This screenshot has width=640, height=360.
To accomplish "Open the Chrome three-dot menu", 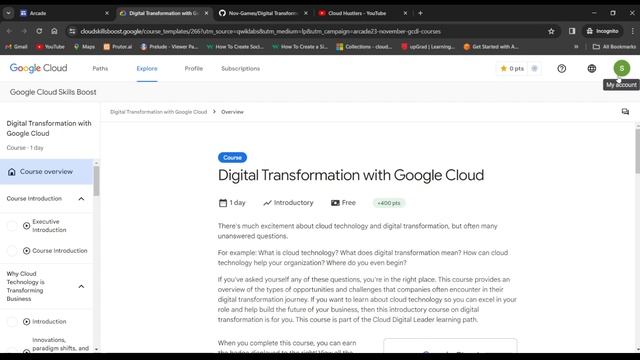I will click(x=633, y=31).
